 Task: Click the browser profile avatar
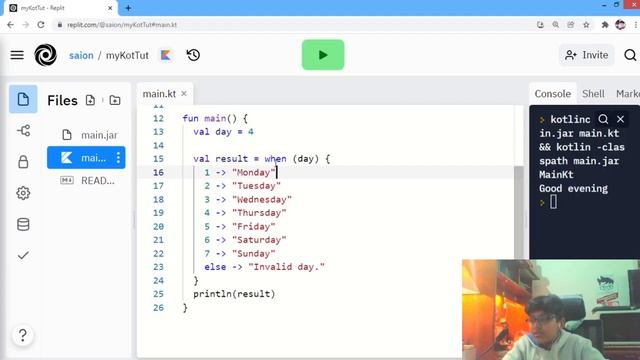tap(620, 25)
